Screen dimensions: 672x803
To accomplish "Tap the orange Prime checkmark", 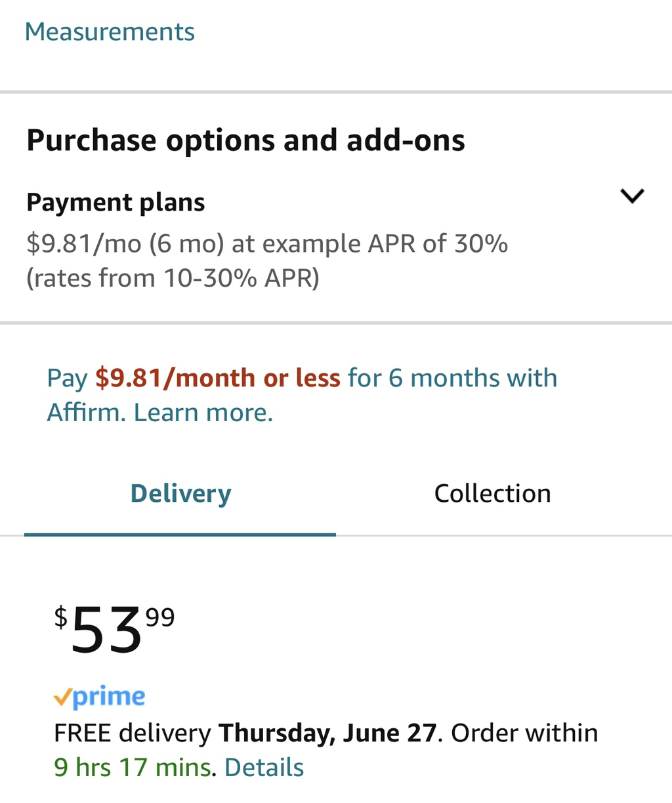I will point(62,697).
